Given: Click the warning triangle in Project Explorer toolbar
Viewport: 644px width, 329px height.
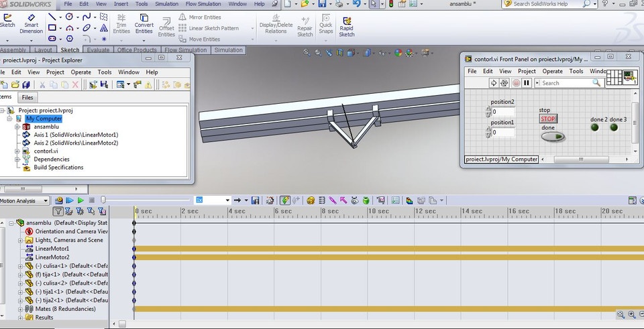Looking at the screenshot, I should coord(148,84).
